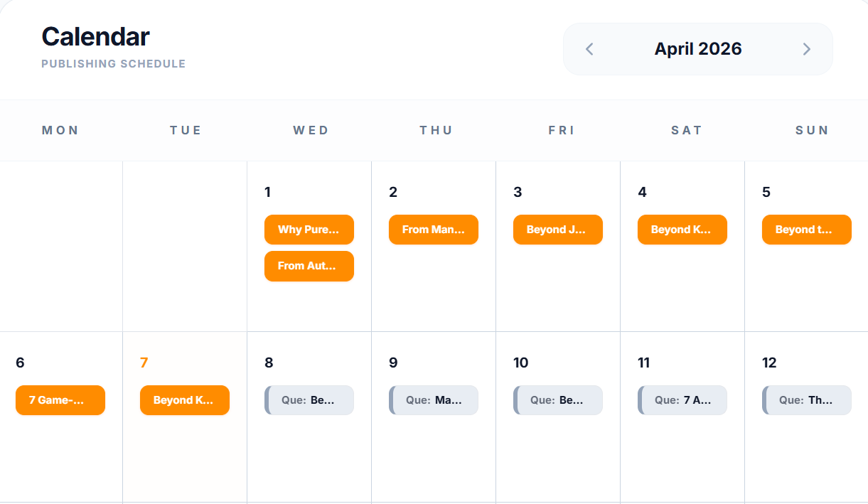
Task: Click the WED column header
Action: point(311,130)
